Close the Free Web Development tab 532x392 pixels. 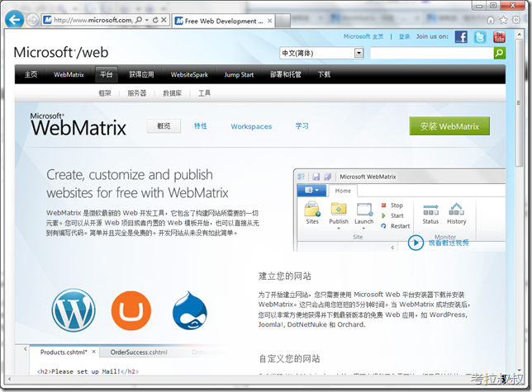269,21
